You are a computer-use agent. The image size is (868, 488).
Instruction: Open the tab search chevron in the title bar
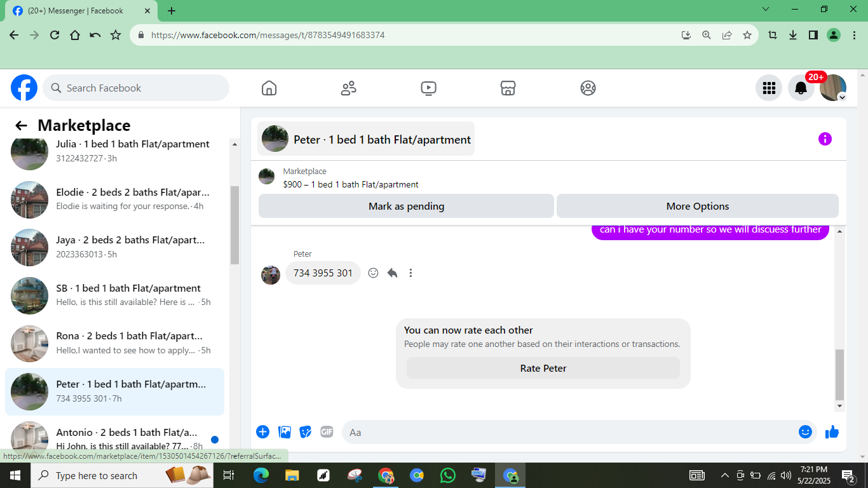pos(766,10)
